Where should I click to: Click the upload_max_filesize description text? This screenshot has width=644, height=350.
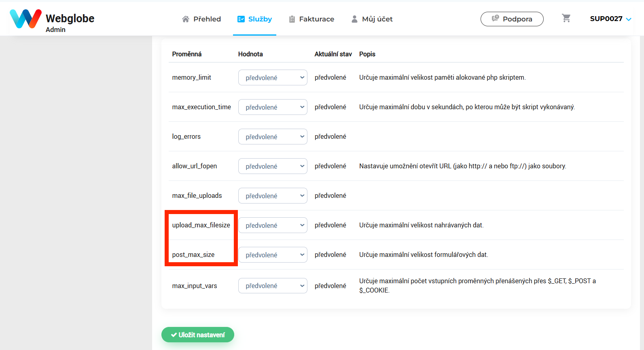[422, 225]
